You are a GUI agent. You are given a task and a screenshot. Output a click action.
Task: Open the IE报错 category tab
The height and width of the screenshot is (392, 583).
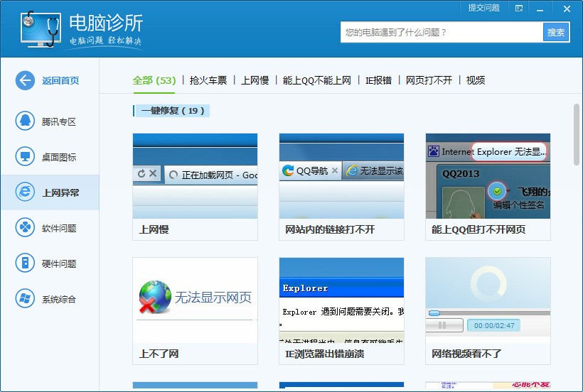tap(378, 80)
